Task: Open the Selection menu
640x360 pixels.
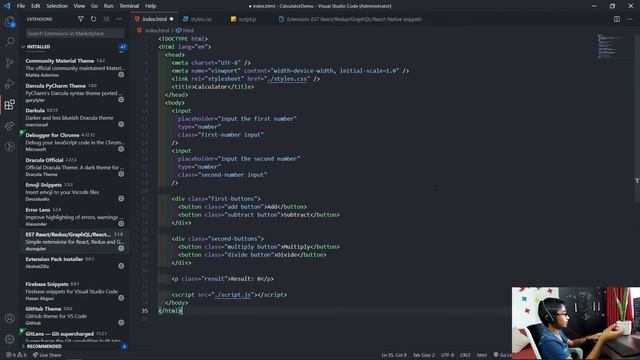Action: pos(57,6)
